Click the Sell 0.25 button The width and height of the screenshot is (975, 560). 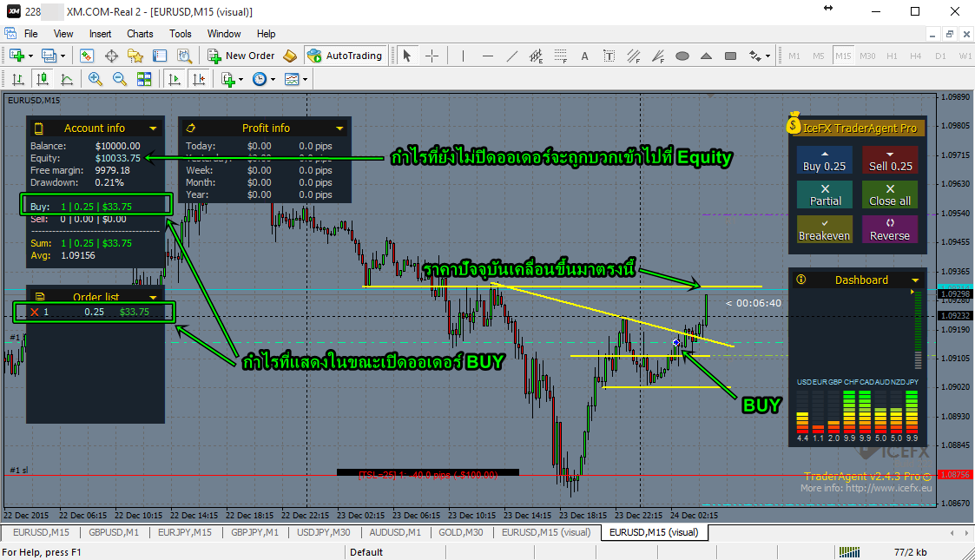pyautogui.click(x=890, y=161)
